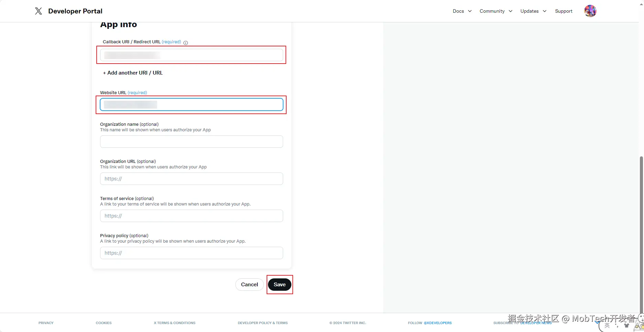Open the Docs menu
Screen dimensions: 644x332
point(458,11)
